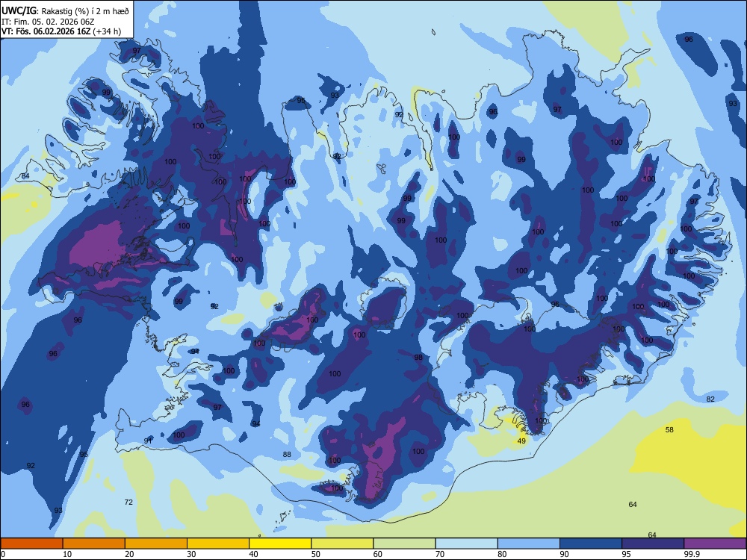Viewport: 747px width, 560px height.
Task: Click the legend tick label 60
Action: (378, 554)
